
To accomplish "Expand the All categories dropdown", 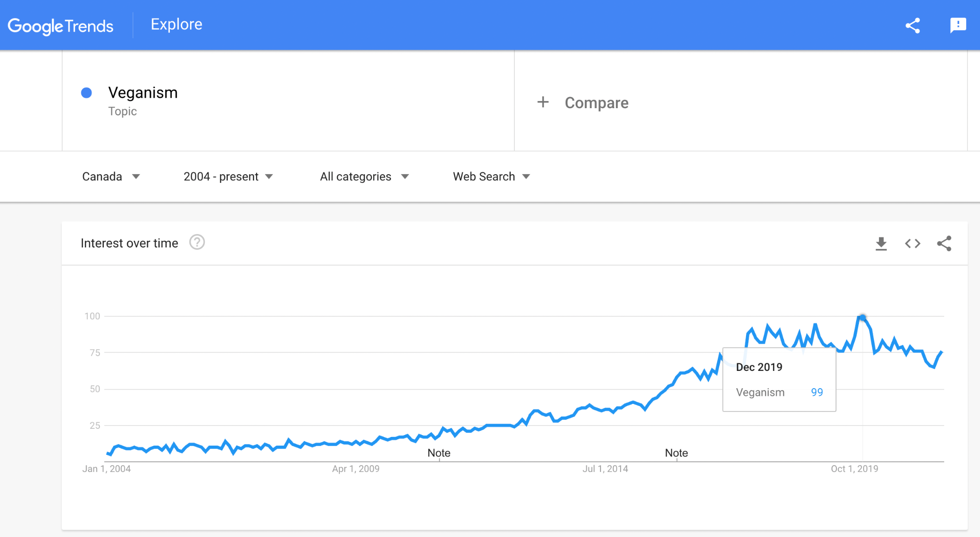I will click(x=364, y=177).
